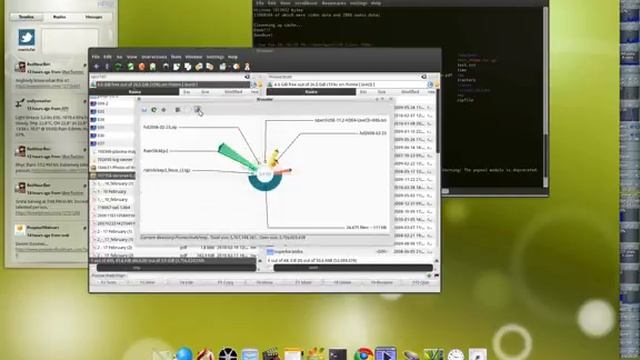Screen dimensions: 640x360
Task: Click the disk usage toolbar icon under the cursor
Action: coord(197,109)
